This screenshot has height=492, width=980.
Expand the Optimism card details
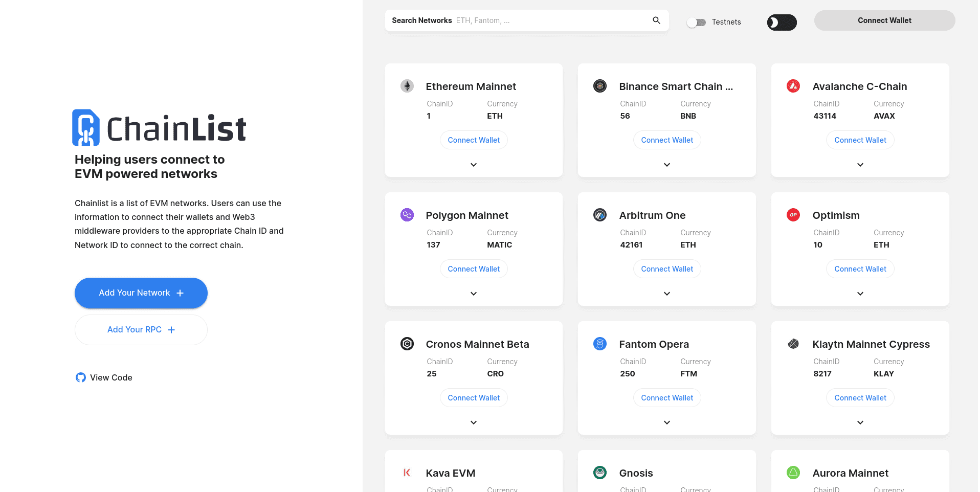click(860, 294)
